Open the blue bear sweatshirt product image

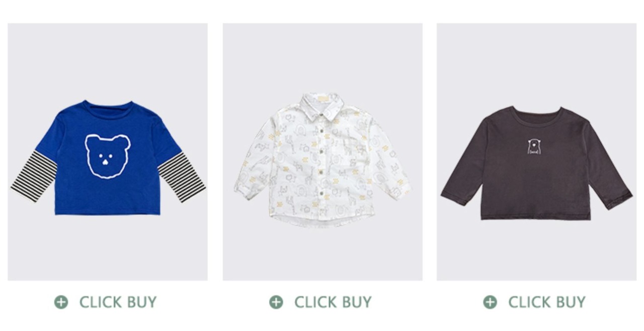[x=108, y=152]
